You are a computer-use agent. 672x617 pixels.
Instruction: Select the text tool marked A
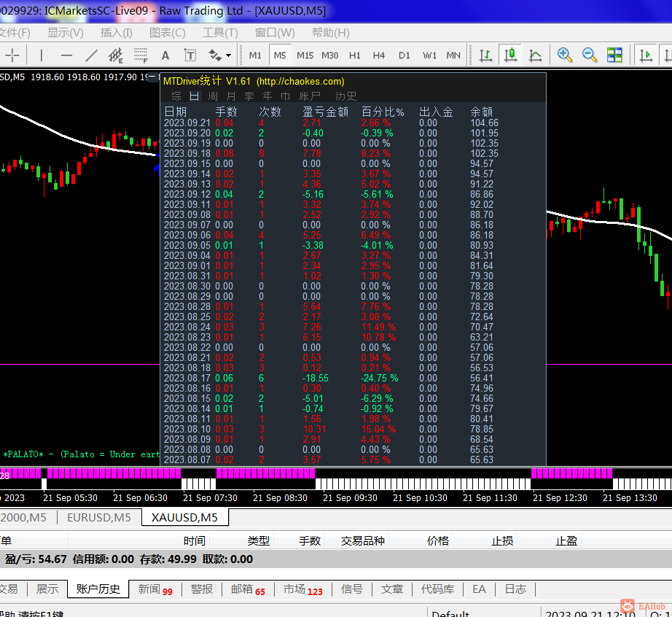(x=165, y=55)
